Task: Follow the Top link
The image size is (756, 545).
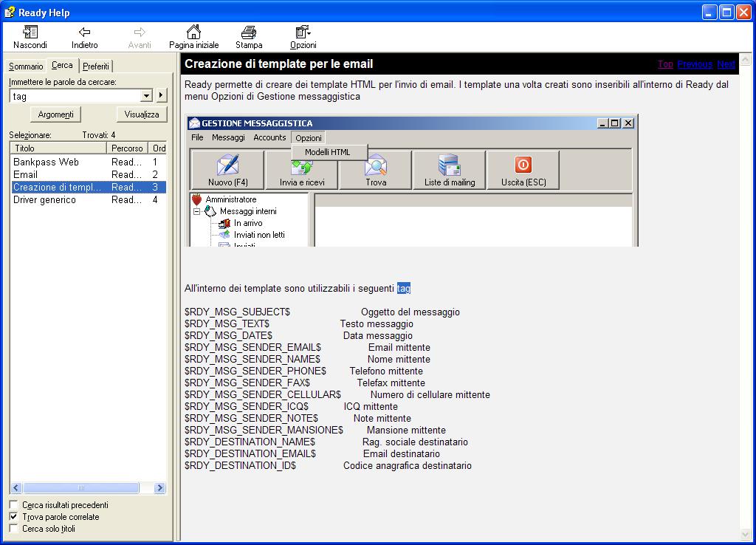Action: tap(665, 64)
